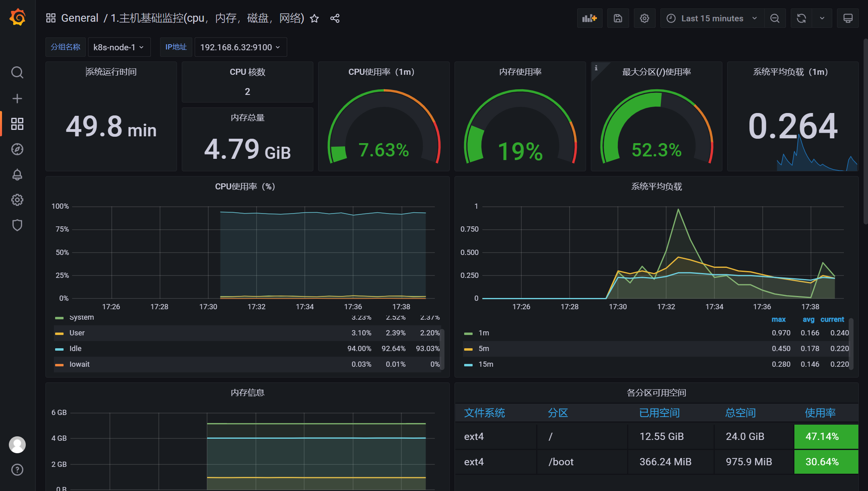Cycle view mode with monitor icon

(x=847, y=18)
